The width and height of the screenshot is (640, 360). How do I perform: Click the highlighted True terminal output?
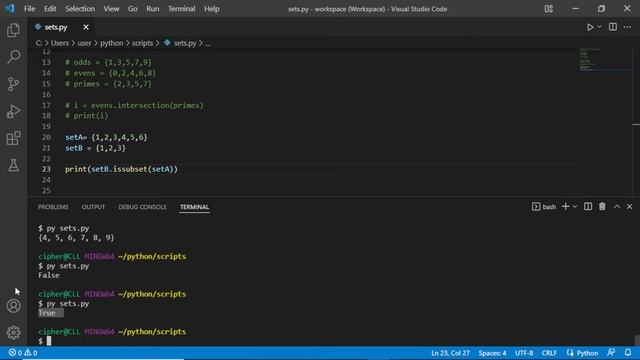[x=51, y=313]
